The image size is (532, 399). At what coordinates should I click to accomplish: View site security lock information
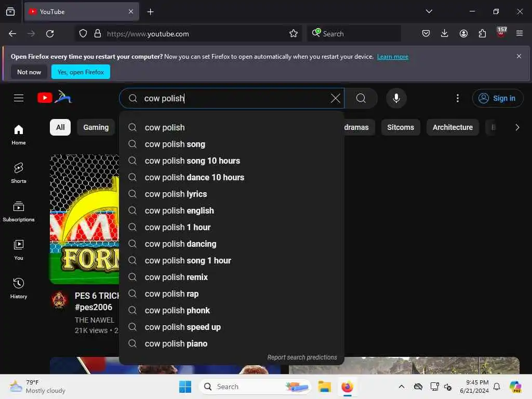coord(98,34)
